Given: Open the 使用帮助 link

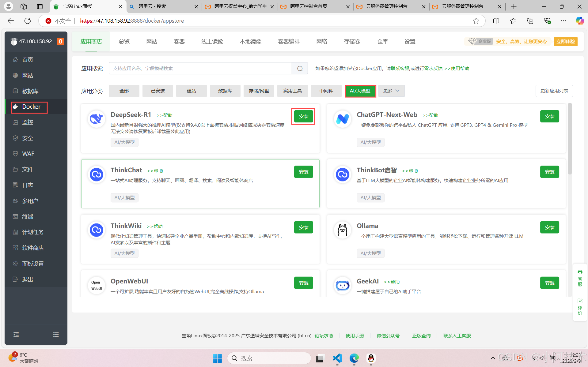Looking at the screenshot, I should 457,68.
